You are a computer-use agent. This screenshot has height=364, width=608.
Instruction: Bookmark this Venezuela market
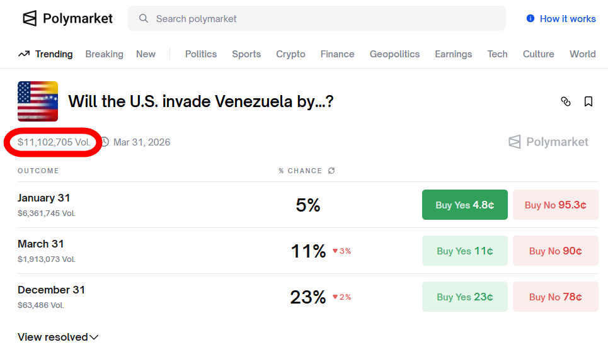point(588,101)
